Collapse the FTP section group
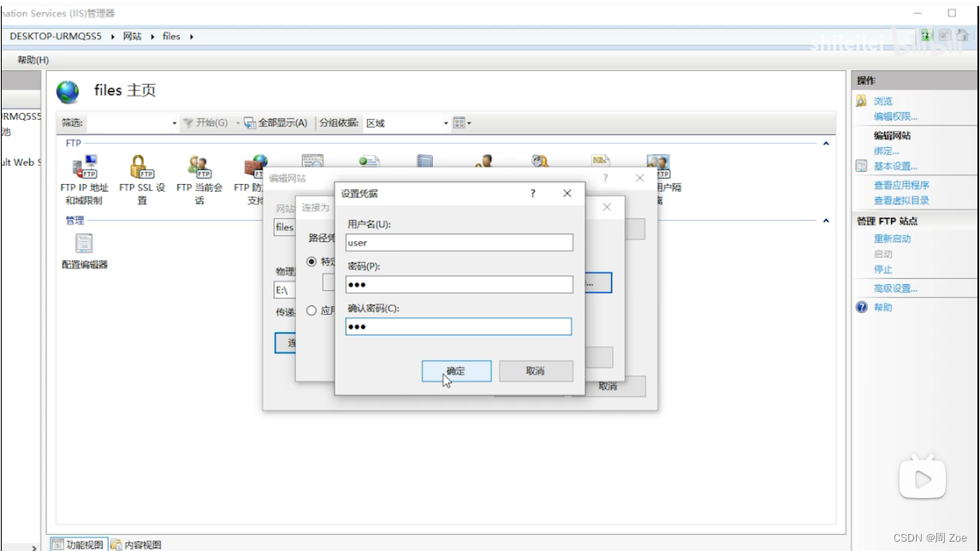This screenshot has width=980, height=551. [x=826, y=144]
